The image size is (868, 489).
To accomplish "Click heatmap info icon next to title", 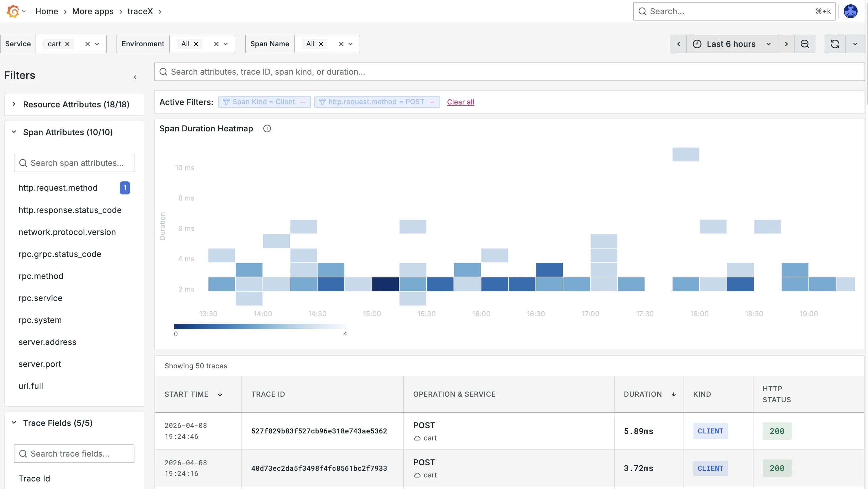I will coord(267,128).
